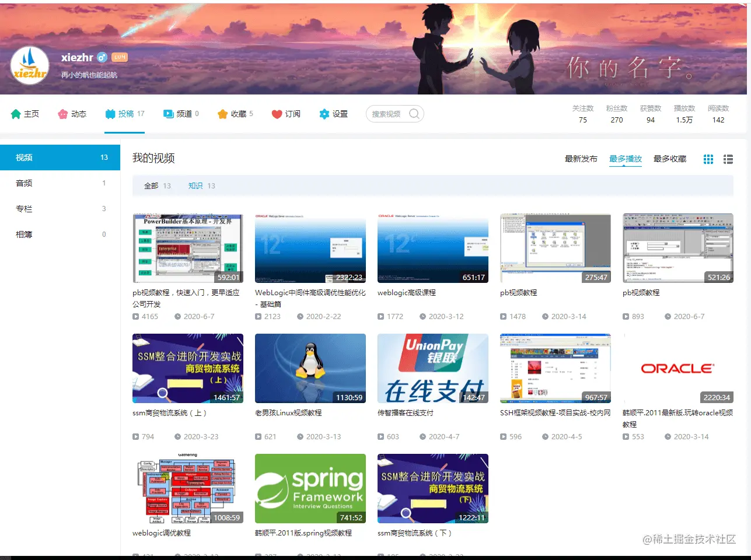Open Spring Framework thumbnail 741:52
Screen dimensions: 751x560
tap(310, 489)
